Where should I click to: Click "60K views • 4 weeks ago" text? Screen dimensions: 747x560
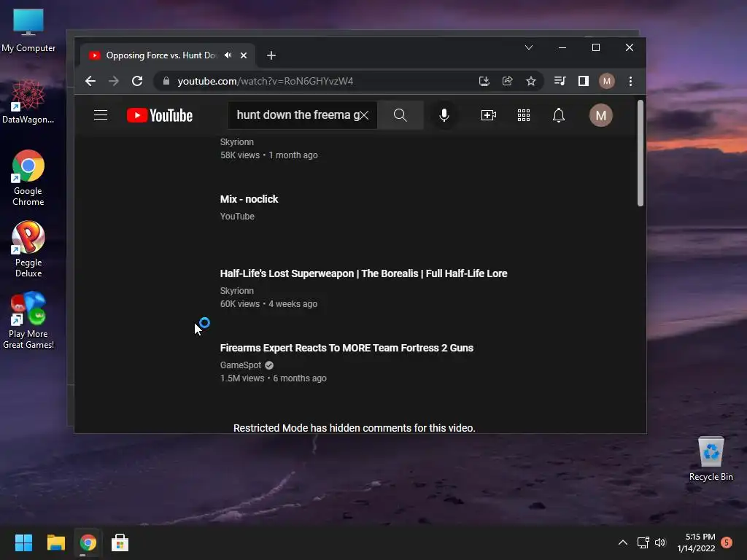[268, 304]
